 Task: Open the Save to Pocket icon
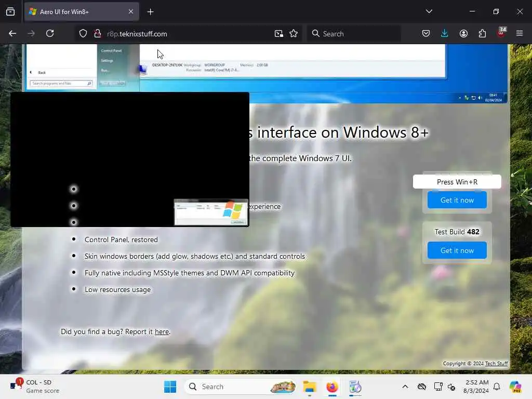pyautogui.click(x=426, y=33)
